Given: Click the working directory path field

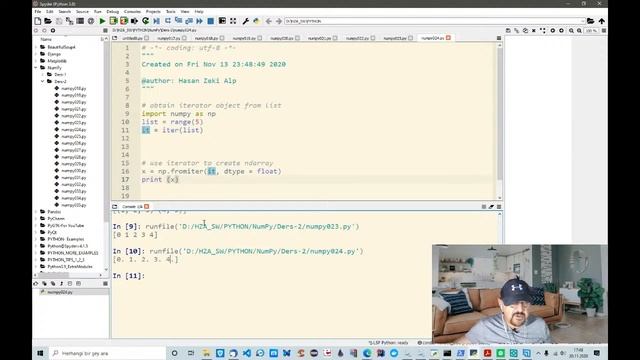Looking at the screenshot, I should [435, 21].
